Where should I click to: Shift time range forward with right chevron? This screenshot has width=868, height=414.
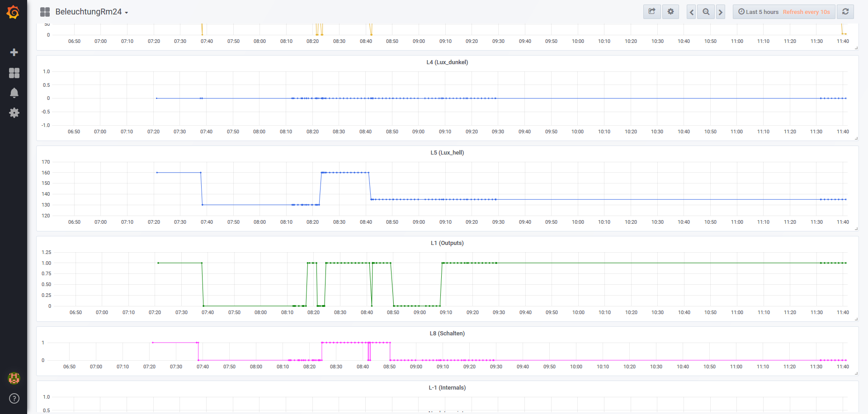721,12
